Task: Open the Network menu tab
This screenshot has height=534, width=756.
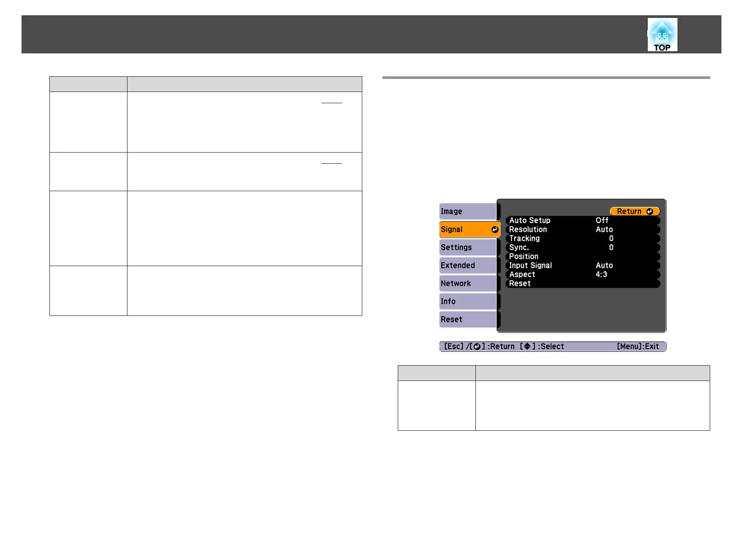Action: coord(468,283)
